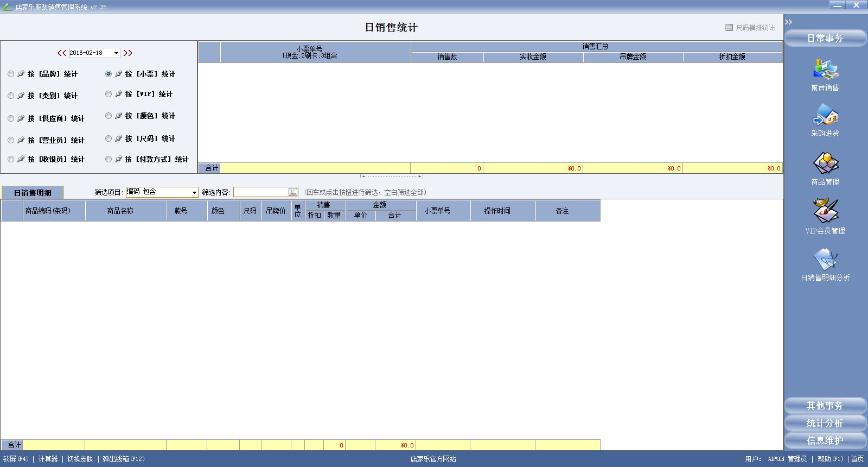
Task: Focus the 筛选内容 input field
Action: (261, 192)
